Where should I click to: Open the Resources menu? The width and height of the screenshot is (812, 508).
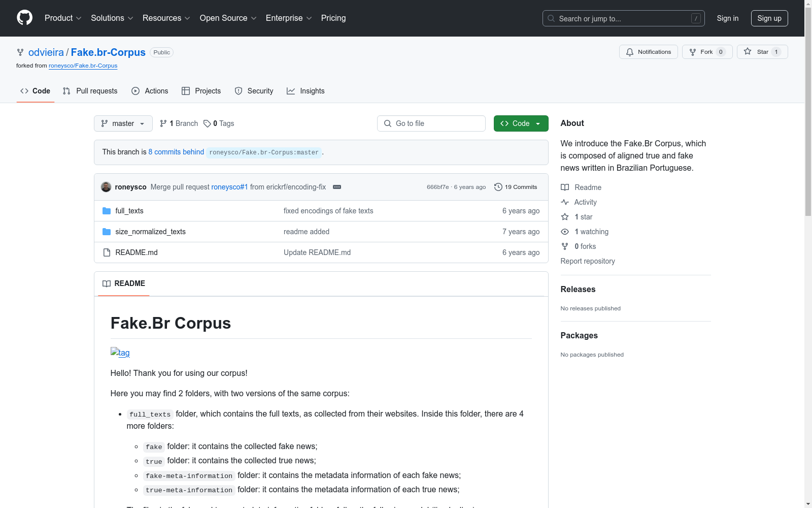166,18
